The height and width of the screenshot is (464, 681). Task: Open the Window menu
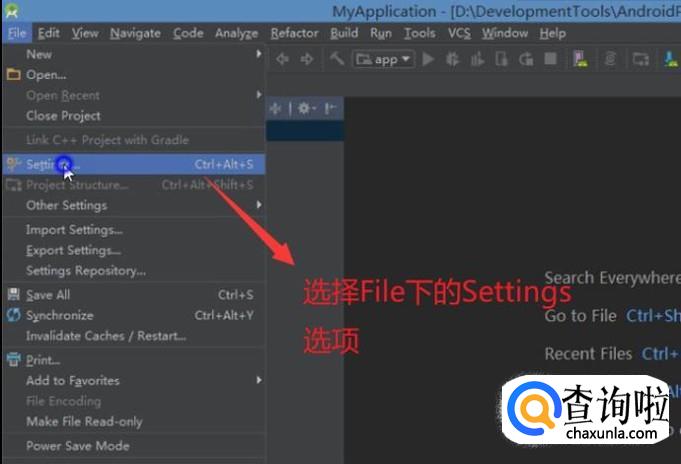505,33
